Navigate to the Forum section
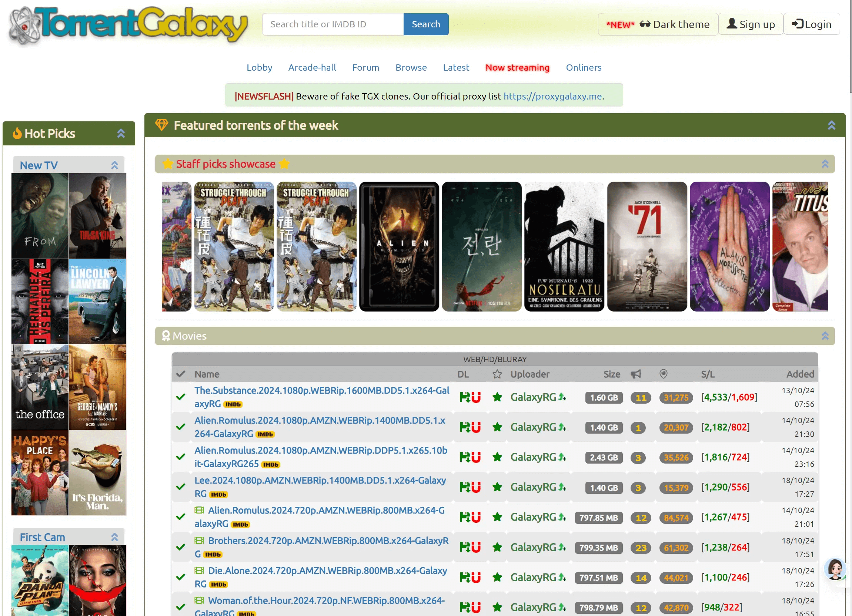The height and width of the screenshot is (616, 852). pos(365,68)
